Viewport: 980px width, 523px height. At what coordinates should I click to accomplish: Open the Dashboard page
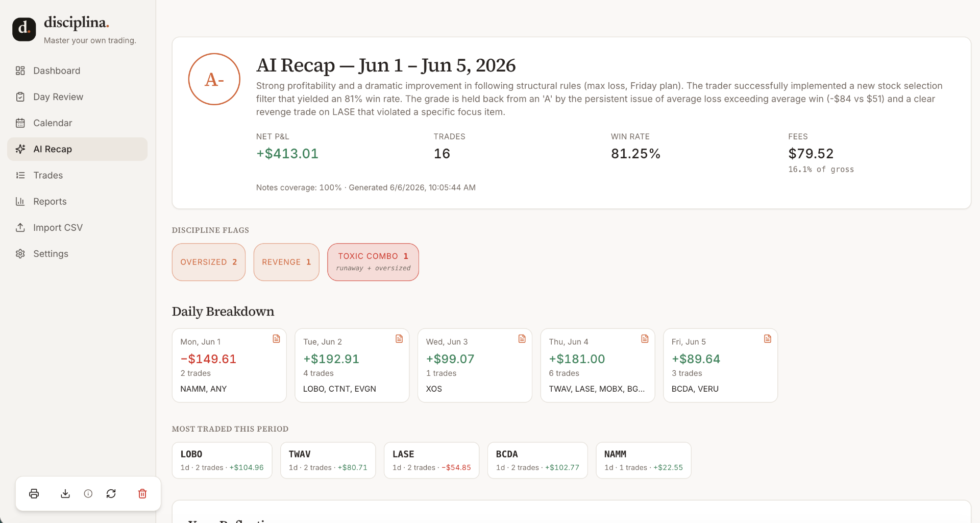coord(77,70)
